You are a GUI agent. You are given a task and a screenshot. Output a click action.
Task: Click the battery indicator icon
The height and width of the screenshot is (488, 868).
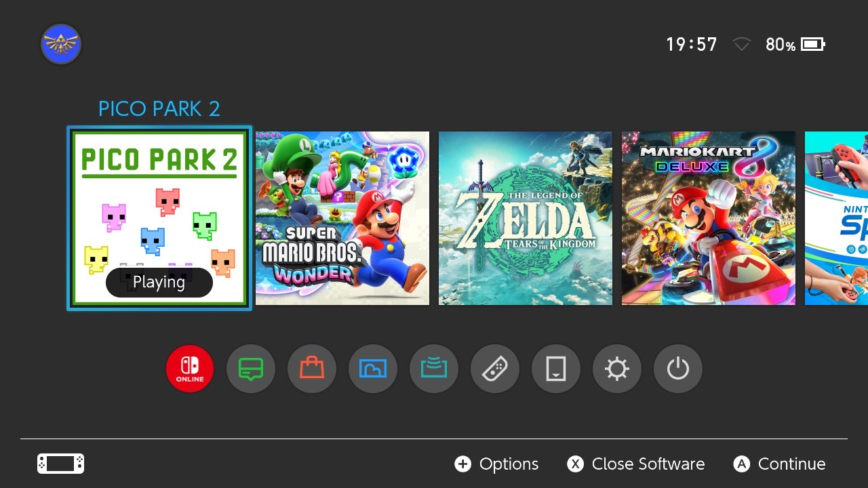pyautogui.click(x=813, y=45)
